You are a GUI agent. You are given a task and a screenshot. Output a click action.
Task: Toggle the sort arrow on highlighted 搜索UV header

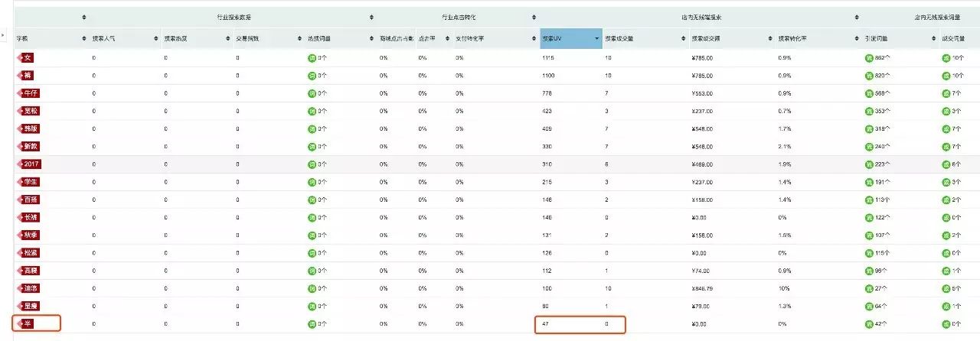[596, 38]
